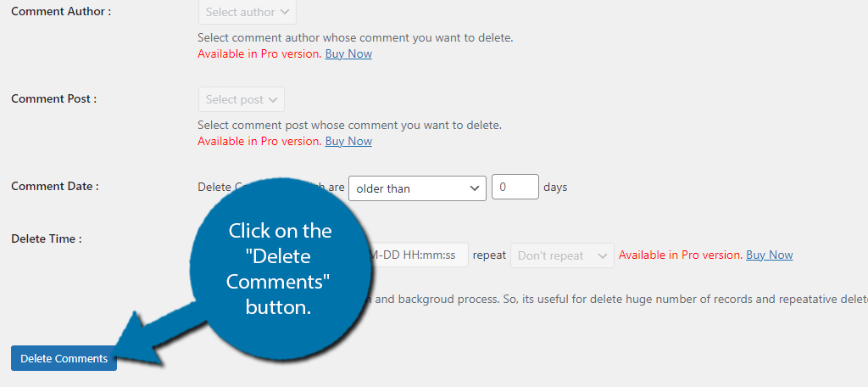Click Buy Now link beside repeat dropdown
Viewport: 868px width, 387px height.
pyautogui.click(x=770, y=255)
